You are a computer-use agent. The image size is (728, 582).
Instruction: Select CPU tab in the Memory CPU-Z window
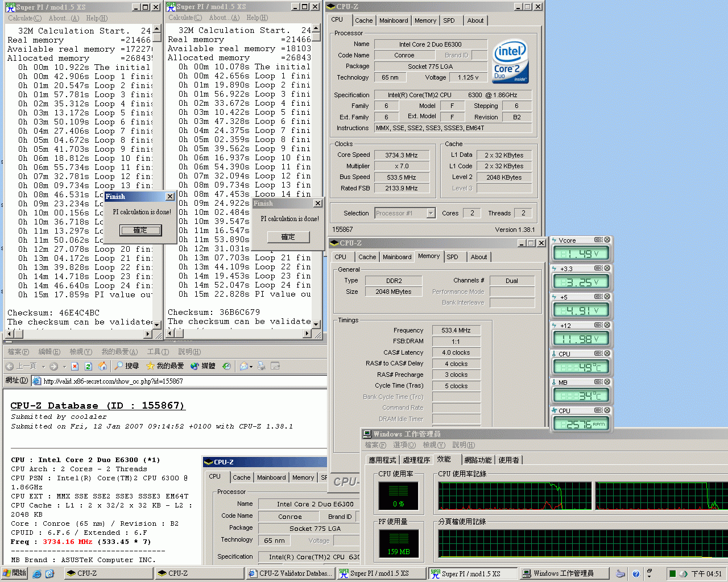pos(341,257)
